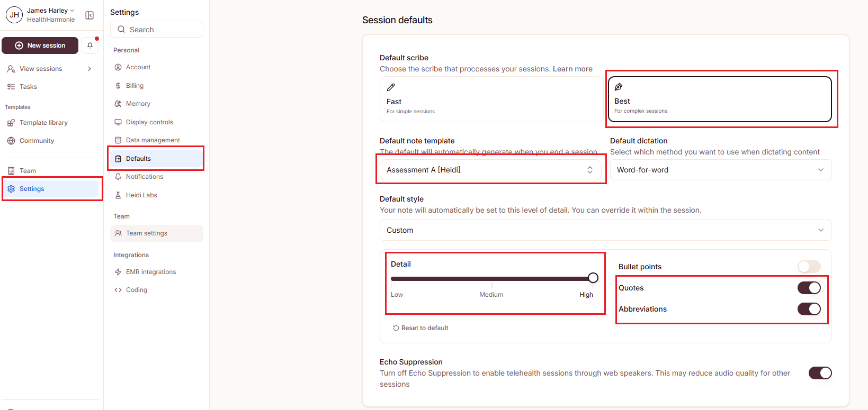The width and height of the screenshot is (868, 410).
Task: Go to Notifications settings
Action: [144, 177]
